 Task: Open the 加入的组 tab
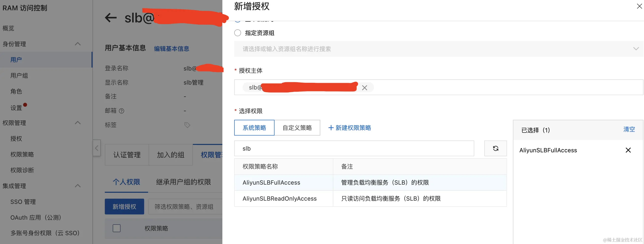[170, 155]
